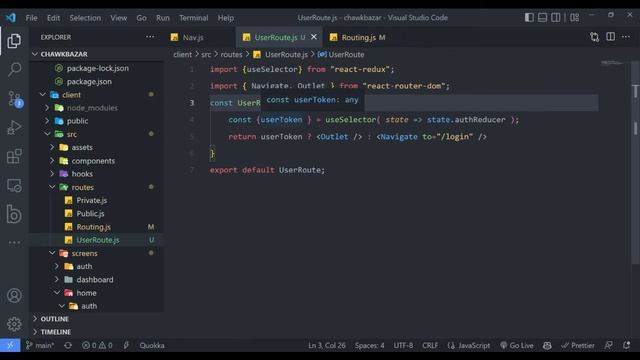
Task: Change end of line sequence CRLF
Action: point(430,345)
